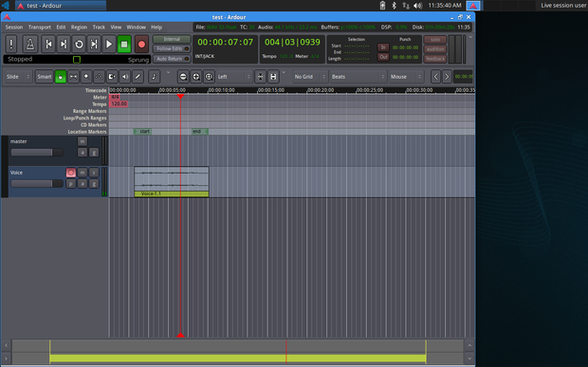Open the Edit menu
The width and height of the screenshot is (588, 367).
pyautogui.click(x=61, y=27)
